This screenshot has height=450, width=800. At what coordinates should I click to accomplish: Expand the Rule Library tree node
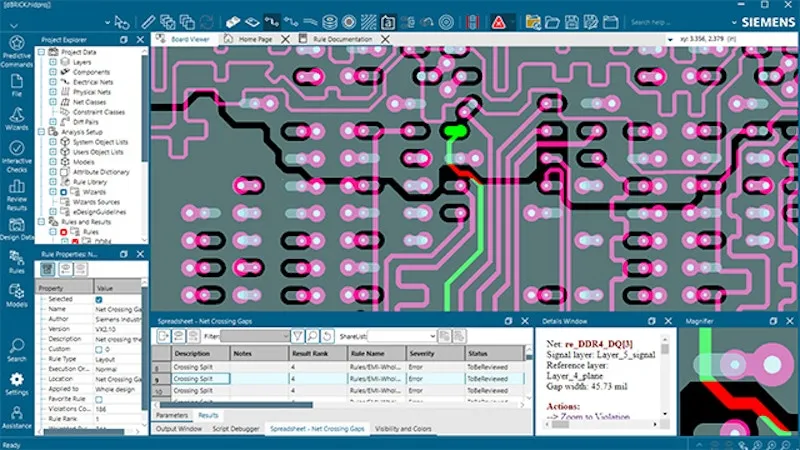pos(53,182)
